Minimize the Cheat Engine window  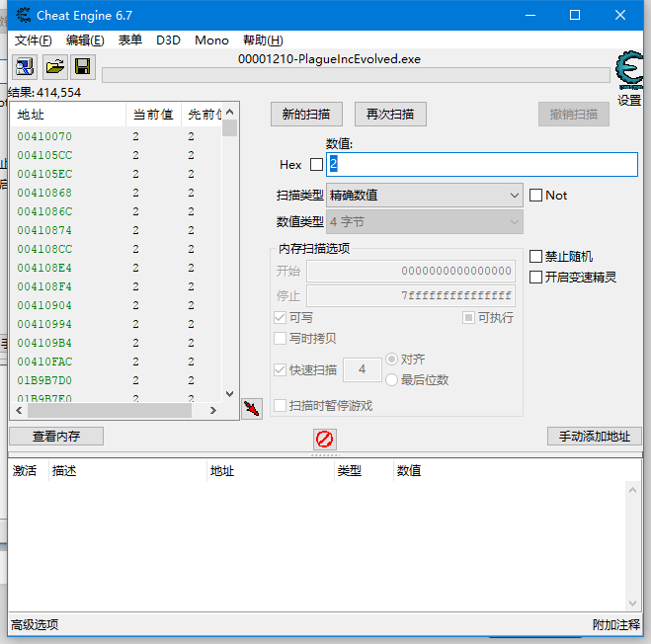point(530,16)
